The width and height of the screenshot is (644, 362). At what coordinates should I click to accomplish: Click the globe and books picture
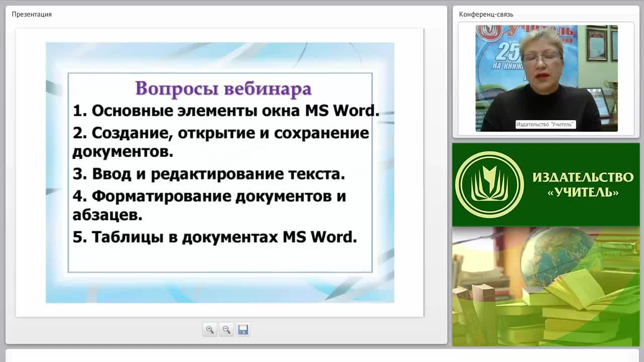click(x=546, y=287)
